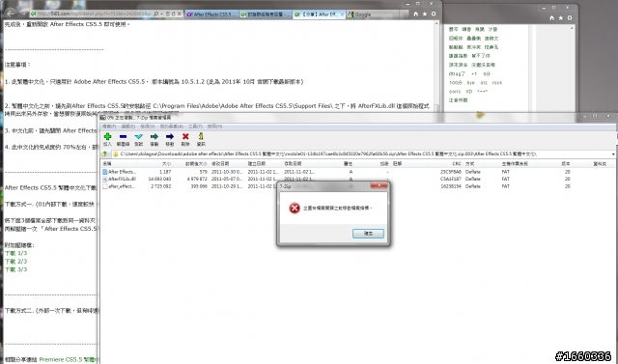The height and width of the screenshot is (364, 618).
Task: Click the dark blue arrow Move icon in 7-Zip
Action: [170, 136]
